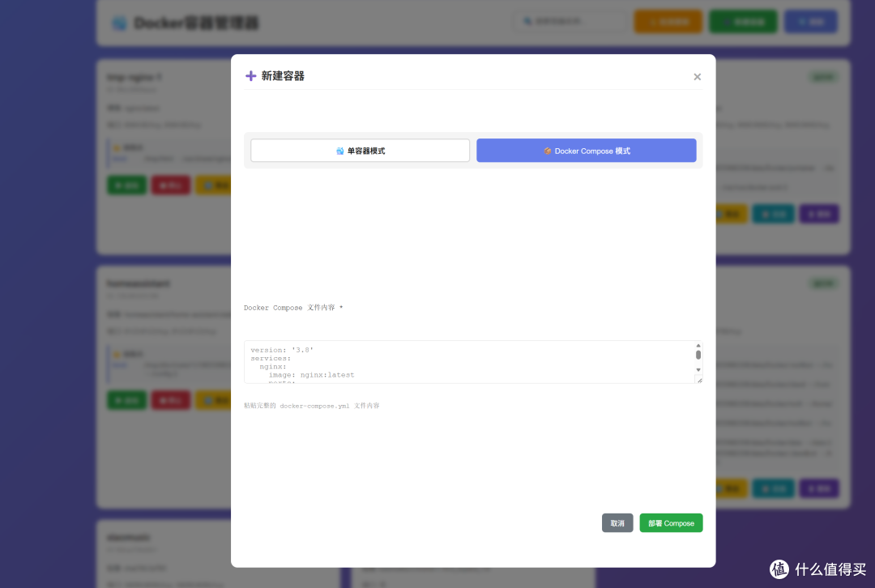Click the search field in blurred page header

pos(570,22)
